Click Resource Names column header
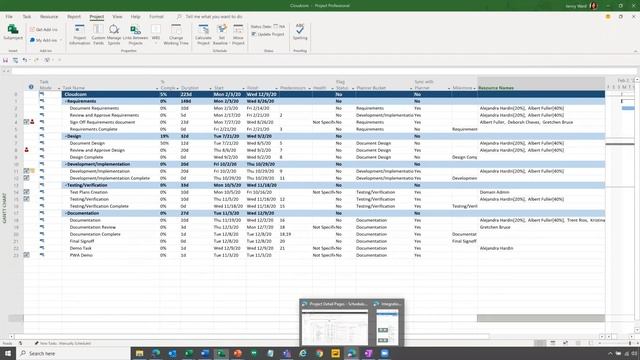The image size is (640, 360). [541, 84]
